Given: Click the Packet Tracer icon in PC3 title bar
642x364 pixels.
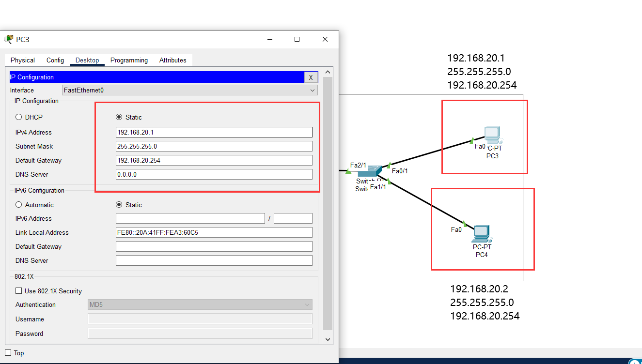Looking at the screenshot, I should pyautogui.click(x=9, y=39).
